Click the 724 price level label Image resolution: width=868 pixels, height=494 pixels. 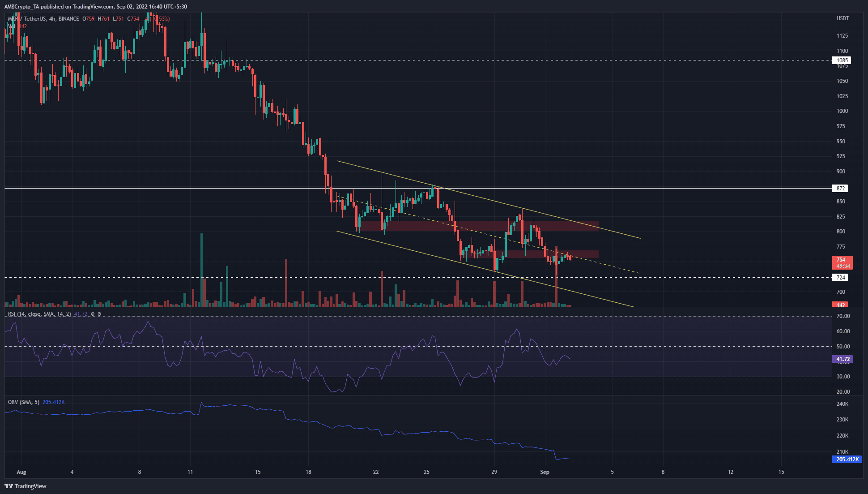[840, 278]
